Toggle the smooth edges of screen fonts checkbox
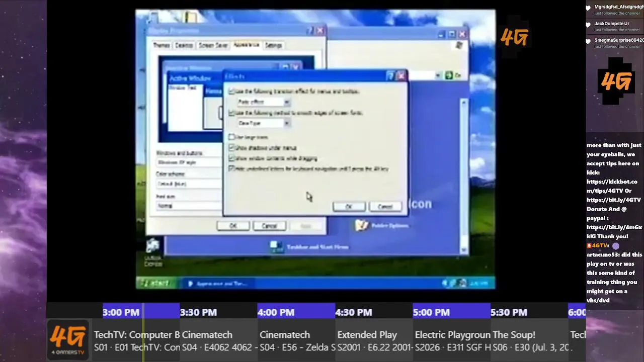 (x=231, y=113)
